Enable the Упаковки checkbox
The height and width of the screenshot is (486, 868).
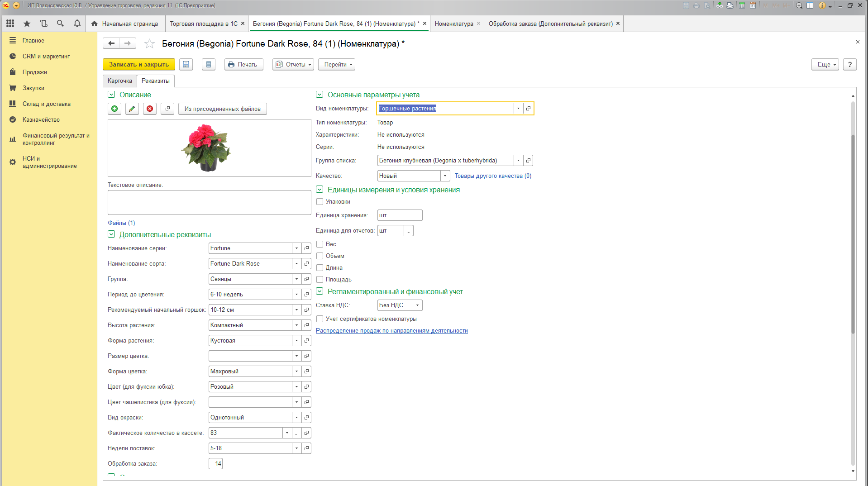click(x=320, y=202)
